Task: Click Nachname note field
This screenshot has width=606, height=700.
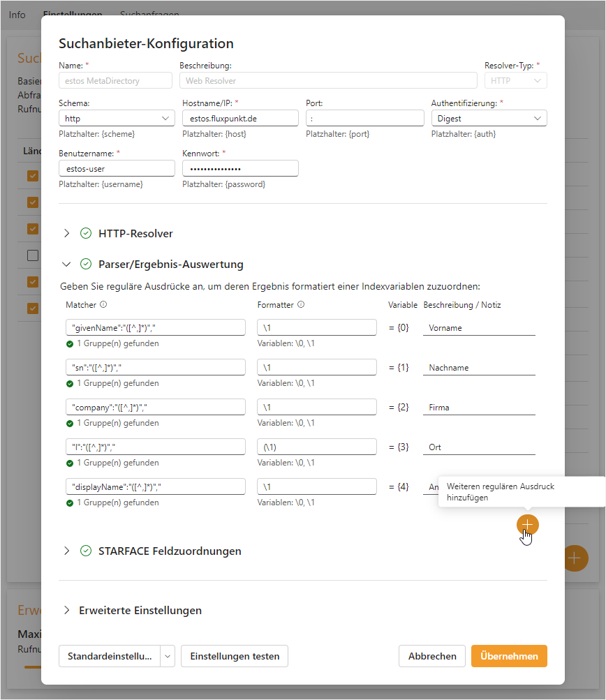Action: coord(479,367)
